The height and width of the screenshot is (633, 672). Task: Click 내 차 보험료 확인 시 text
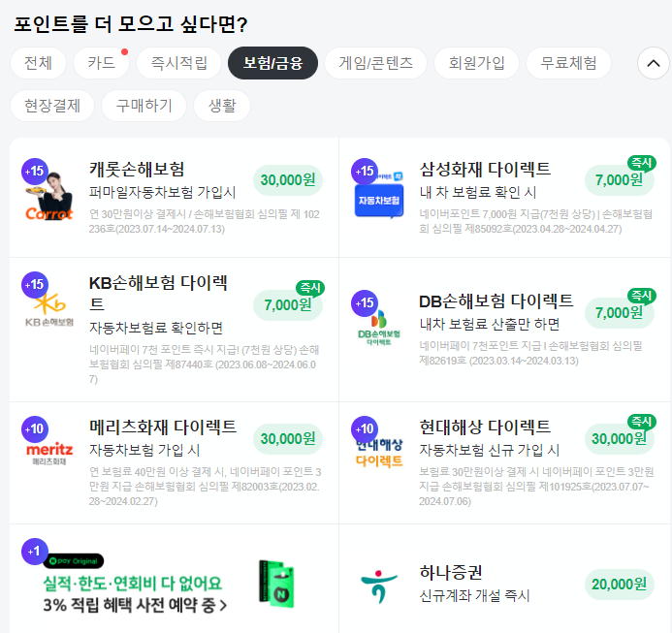[x=478, y=193]
